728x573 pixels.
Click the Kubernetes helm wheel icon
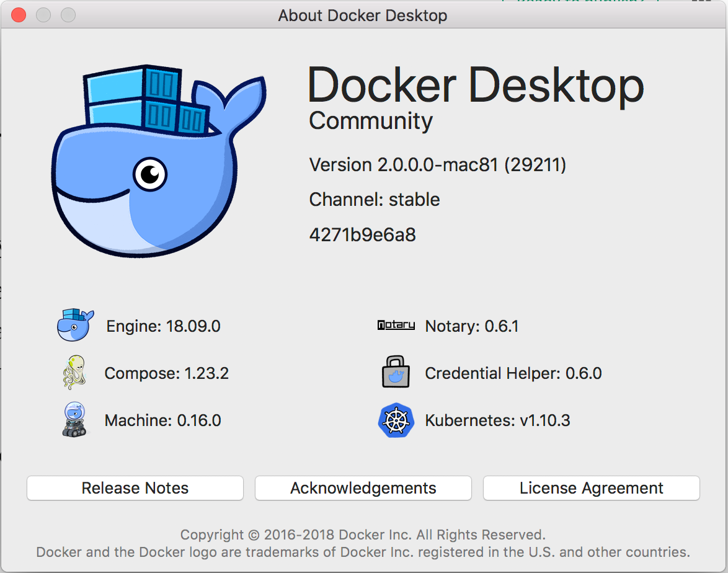coord(396,420)
